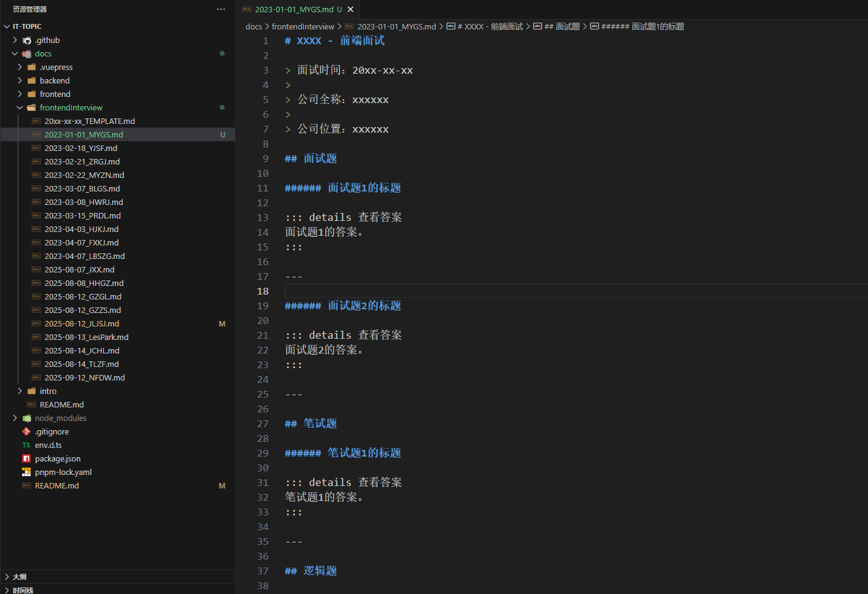
Task: Expand the backend folder
Action: [x=20, y=80]
